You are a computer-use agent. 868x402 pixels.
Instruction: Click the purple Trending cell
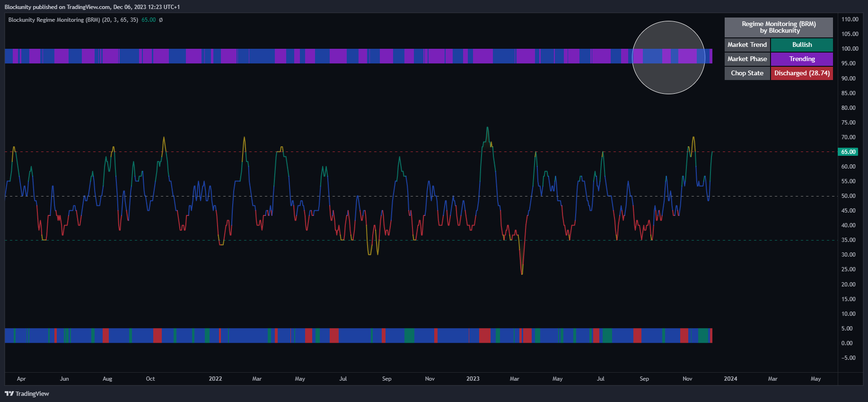click(802, 59)
